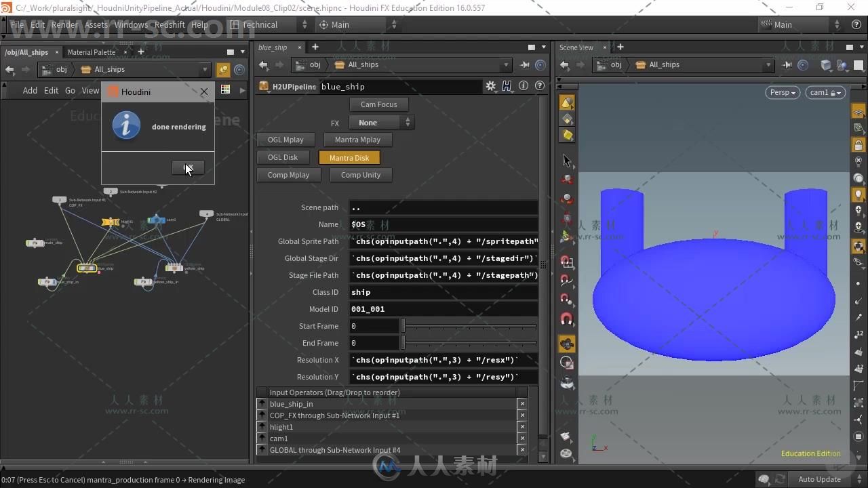Remove blue_ship_in from input operators
This screenshot has width=868, height=488.
[x=521, y=404]
